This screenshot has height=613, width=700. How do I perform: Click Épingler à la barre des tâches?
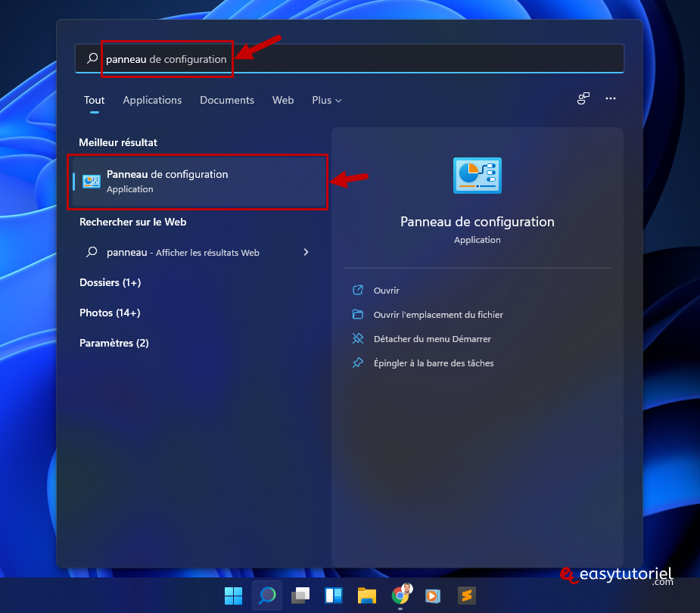434,363
